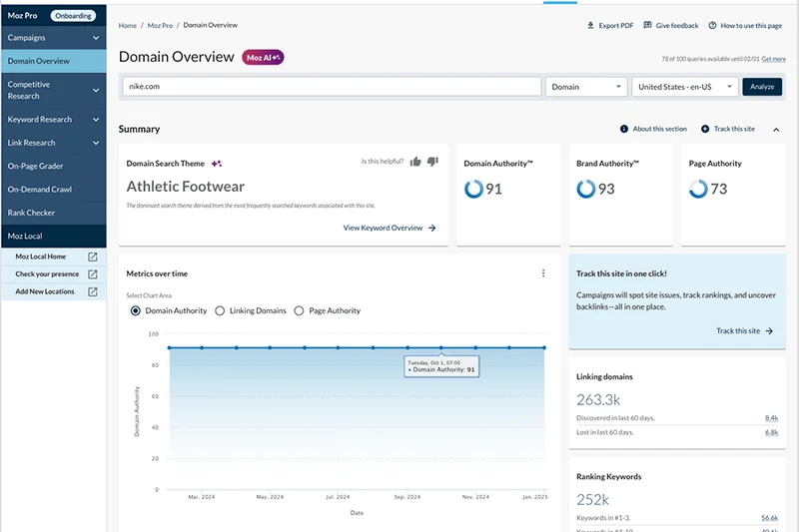Click external link icon for Add New Locations
The image size is (799, 532).
(x=93, y=291)
